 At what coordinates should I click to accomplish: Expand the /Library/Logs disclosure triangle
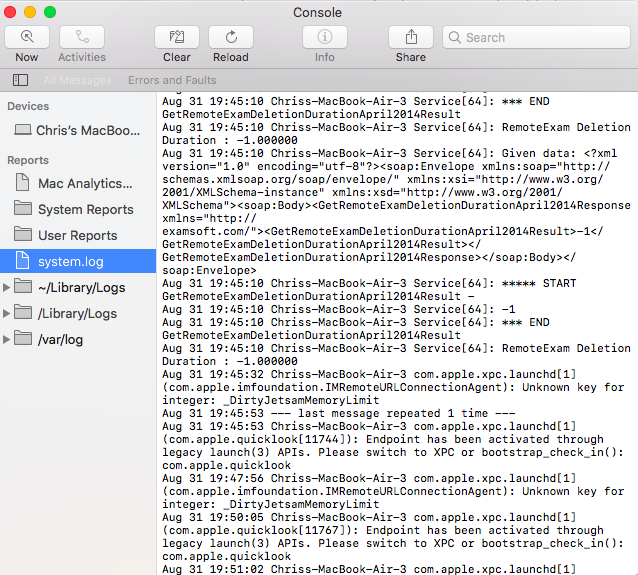6,313
